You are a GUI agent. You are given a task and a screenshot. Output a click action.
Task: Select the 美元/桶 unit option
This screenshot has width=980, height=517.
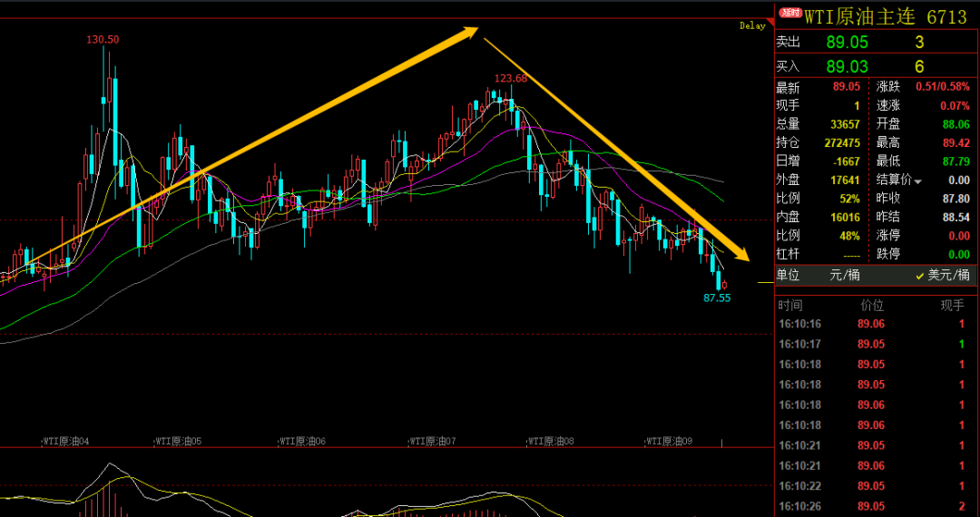coord(948,275)
